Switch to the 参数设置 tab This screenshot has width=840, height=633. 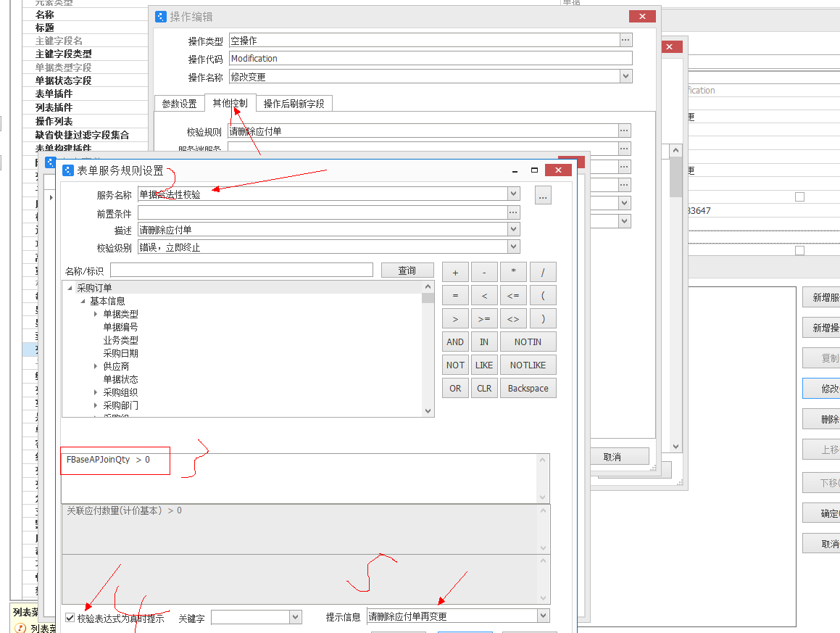(179, 104)
